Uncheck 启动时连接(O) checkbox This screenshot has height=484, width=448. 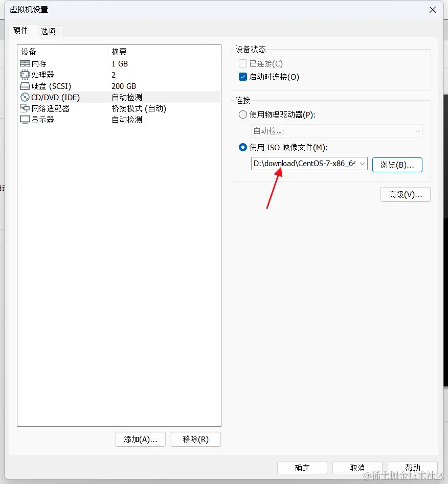point(243,77)
